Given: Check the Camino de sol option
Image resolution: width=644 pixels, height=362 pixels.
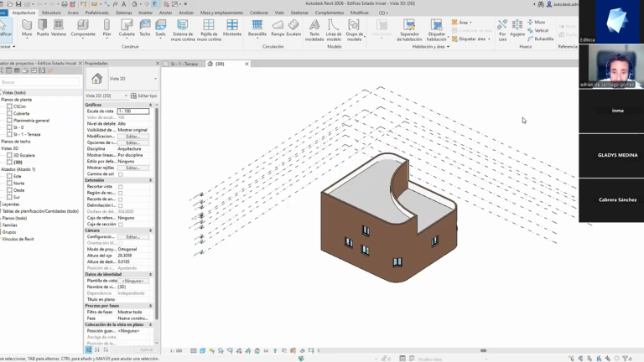Looking at the screenshot, I should tap(121, 174).
